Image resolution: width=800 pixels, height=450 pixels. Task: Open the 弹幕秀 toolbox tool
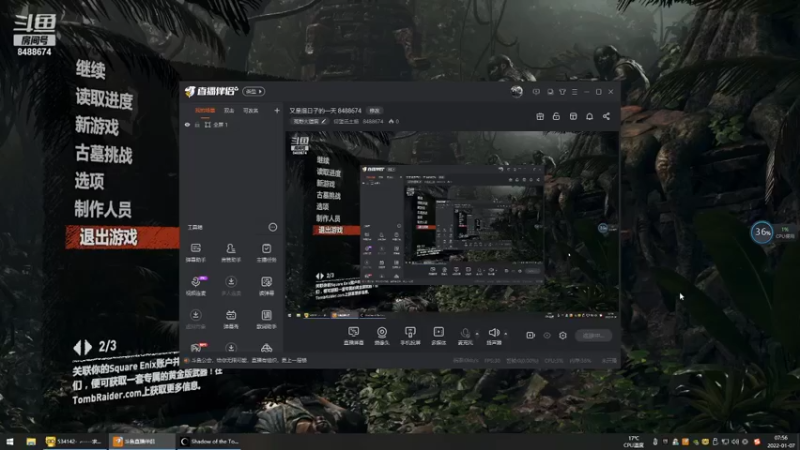click(x=231, y=319)
